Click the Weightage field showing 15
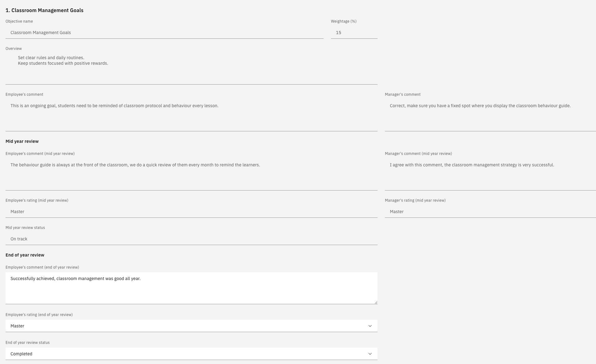This screenshot has height=364, width=596. 354,33
